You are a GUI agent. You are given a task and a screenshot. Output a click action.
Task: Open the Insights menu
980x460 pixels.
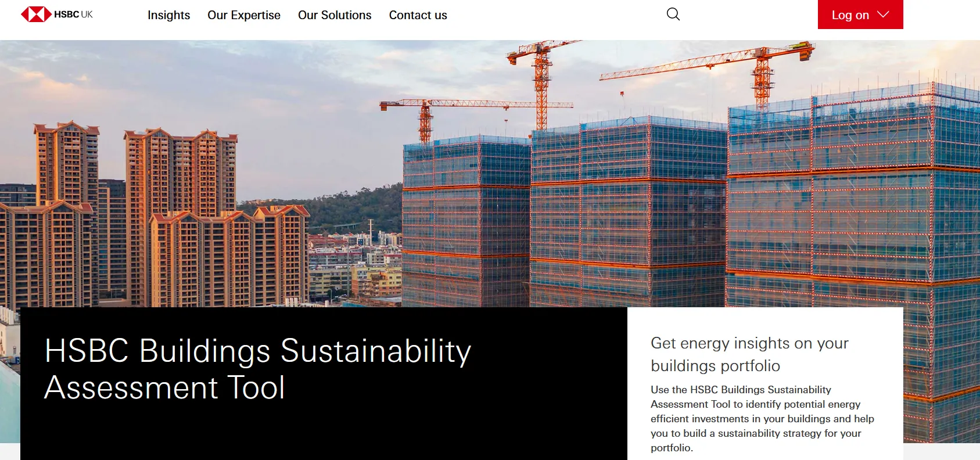(168, 15)
